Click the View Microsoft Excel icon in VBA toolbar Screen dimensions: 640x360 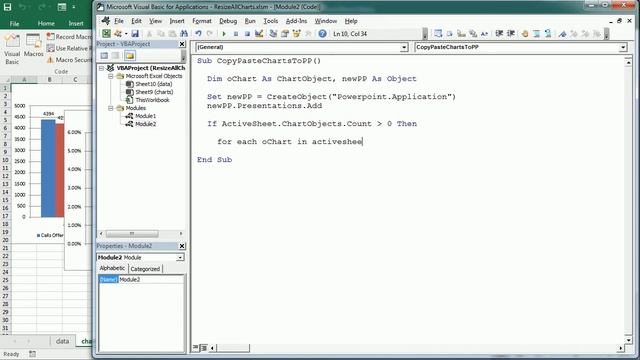[106, 34]
